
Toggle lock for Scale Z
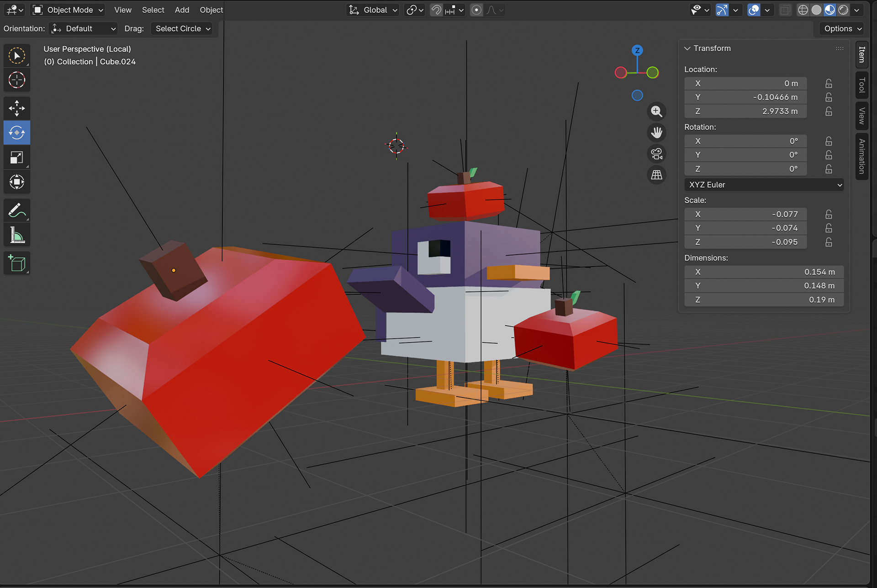829,242
